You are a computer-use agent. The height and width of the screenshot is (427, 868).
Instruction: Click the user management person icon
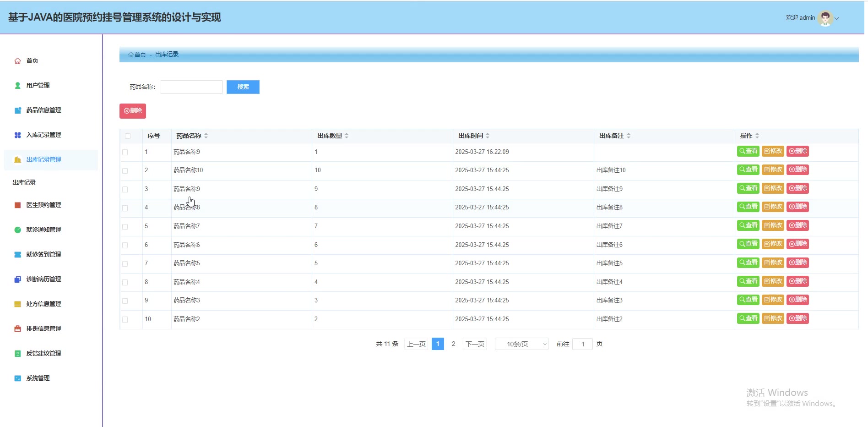17,86
